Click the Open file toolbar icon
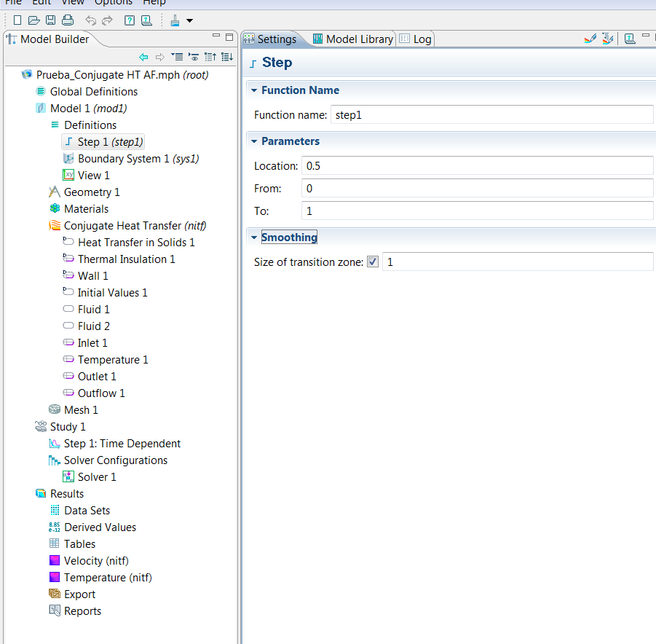656x644 pixels. (33, 20)
